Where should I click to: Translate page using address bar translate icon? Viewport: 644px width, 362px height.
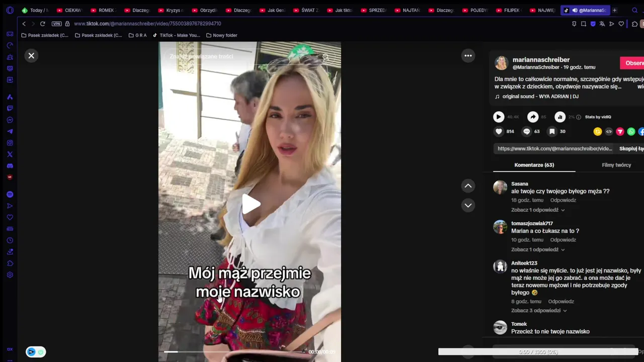pyautogui.click(x=602, y=24)
